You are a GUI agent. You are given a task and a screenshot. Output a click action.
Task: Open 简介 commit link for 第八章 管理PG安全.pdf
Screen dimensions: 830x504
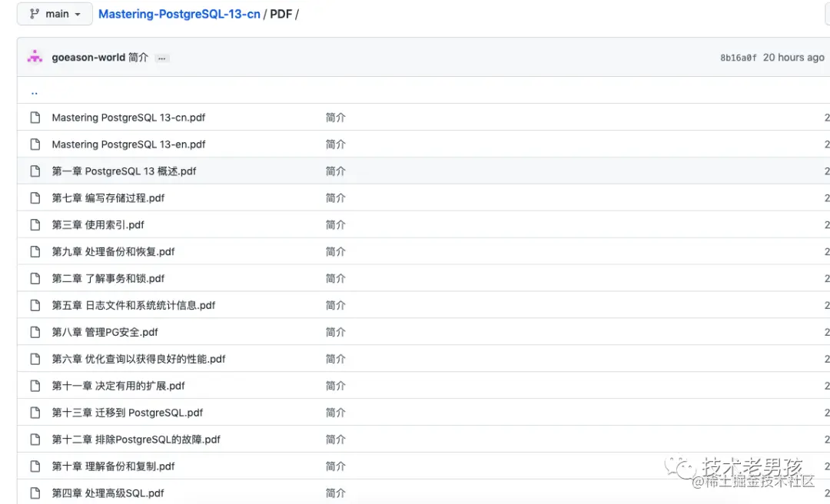(336, 332)
